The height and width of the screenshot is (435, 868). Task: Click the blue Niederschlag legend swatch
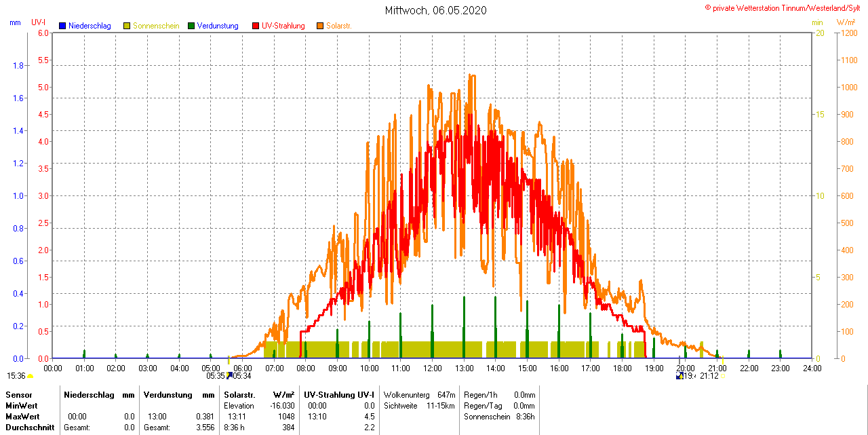point(62,26)
